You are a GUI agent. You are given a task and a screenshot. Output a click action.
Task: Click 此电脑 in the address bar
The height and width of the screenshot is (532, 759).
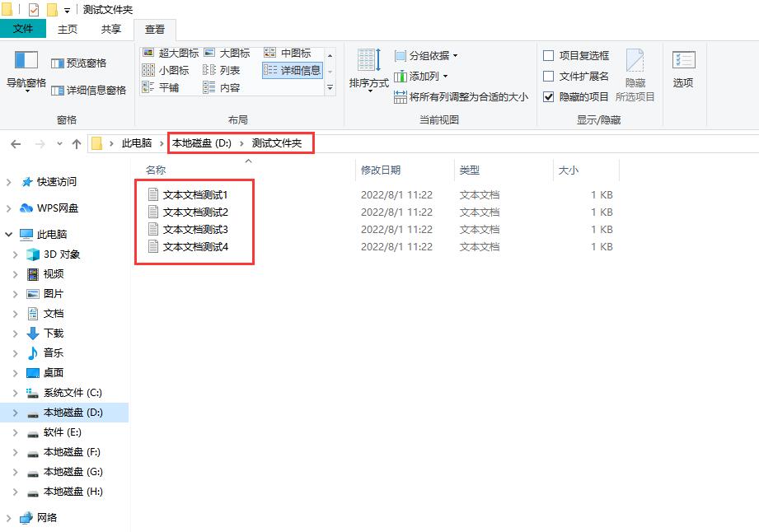(137, 143)
